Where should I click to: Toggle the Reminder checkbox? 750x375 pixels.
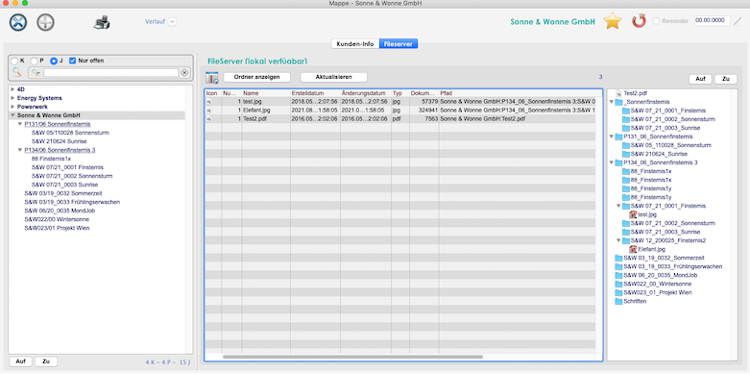click(656, 21)
